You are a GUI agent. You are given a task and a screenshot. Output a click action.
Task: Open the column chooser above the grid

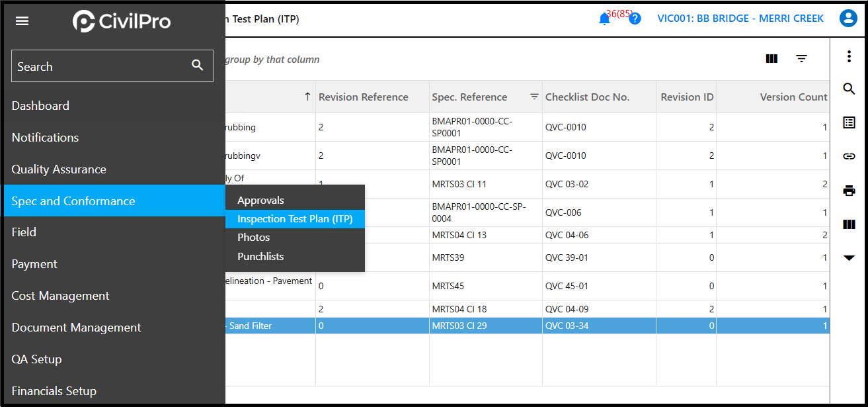pos(771,59)
